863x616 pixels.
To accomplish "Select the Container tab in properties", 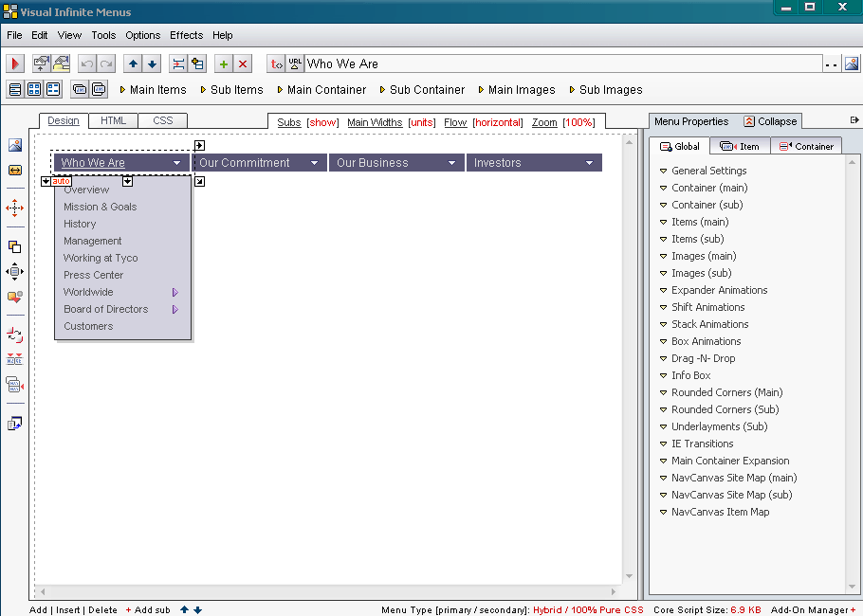I will [806, 146].
